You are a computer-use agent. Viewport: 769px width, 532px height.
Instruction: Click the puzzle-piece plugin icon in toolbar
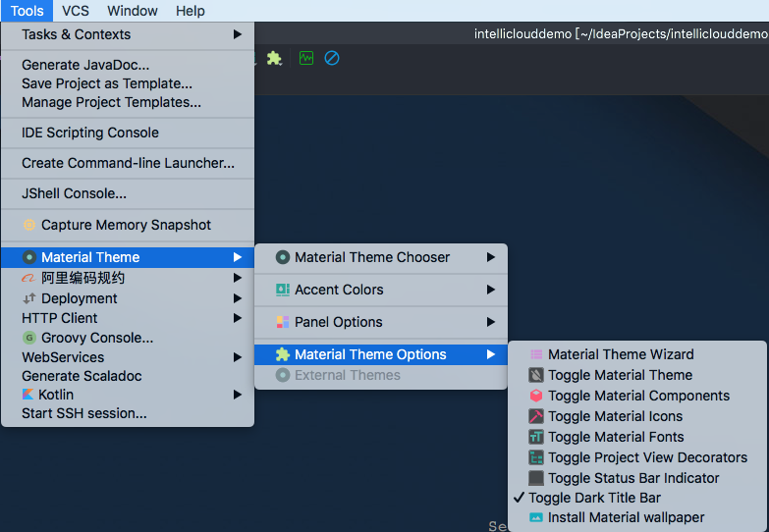click(x=274, y=58)
